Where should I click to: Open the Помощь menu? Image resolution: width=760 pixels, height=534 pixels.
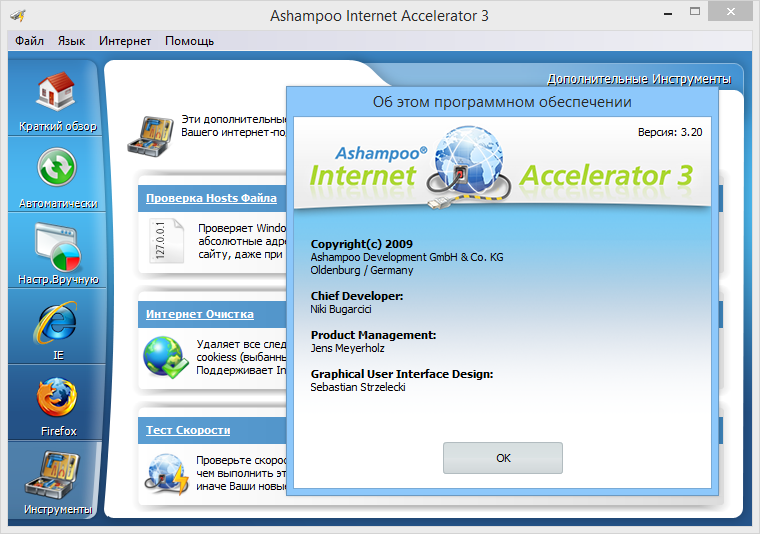click(x=190, y=41)
